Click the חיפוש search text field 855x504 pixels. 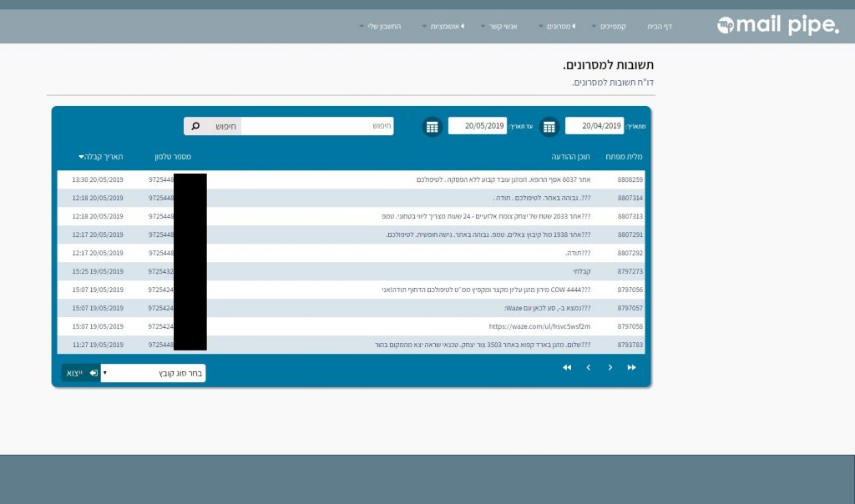coord(317,126)
